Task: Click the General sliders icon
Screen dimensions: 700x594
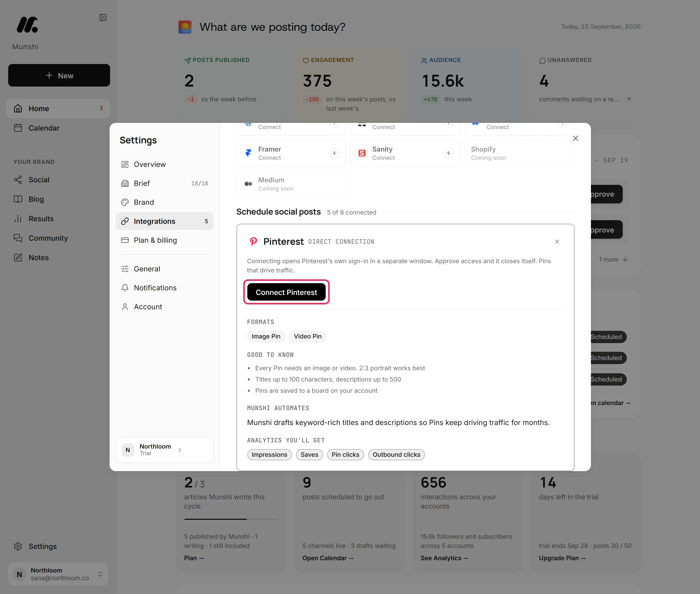Action: point(125,269)
